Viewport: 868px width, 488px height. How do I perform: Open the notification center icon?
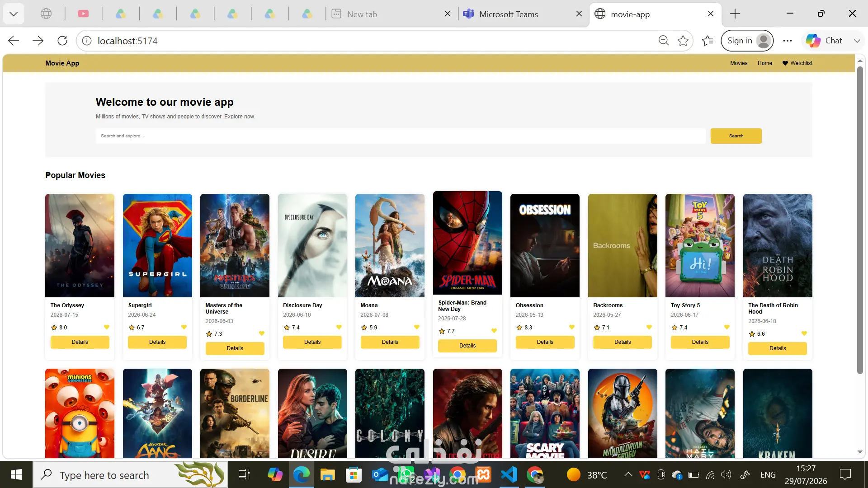click(x=845, y=474)
